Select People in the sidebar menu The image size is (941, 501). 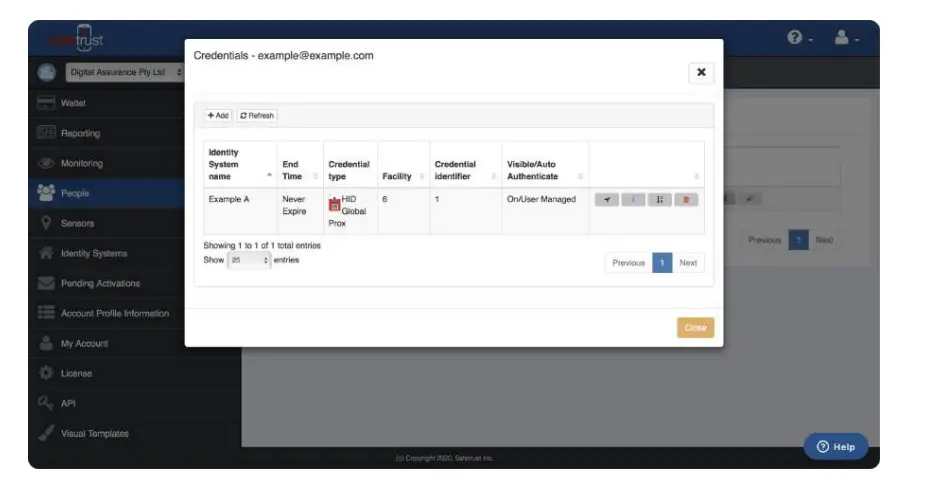click(74, 193)
